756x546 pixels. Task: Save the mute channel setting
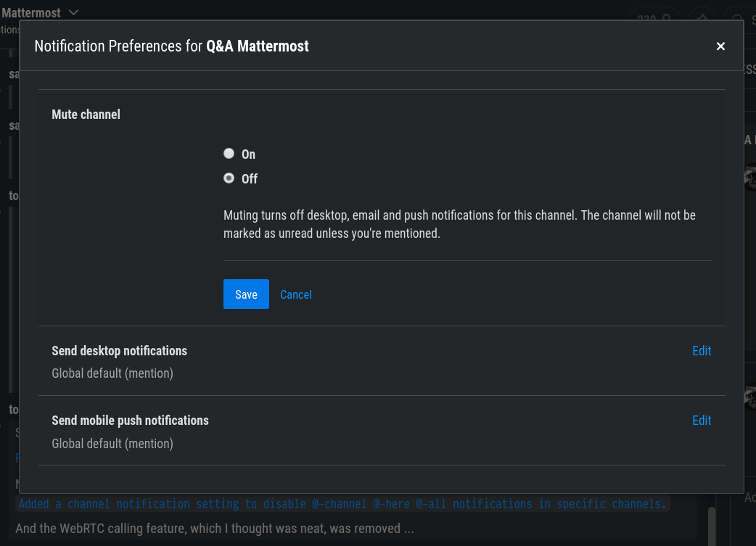coord(246,294)
